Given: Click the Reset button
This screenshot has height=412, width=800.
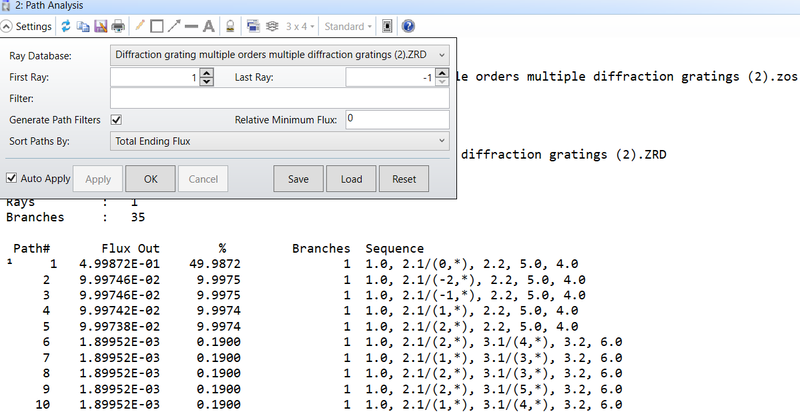Looking at the screenshot, I should pos(404,179).
